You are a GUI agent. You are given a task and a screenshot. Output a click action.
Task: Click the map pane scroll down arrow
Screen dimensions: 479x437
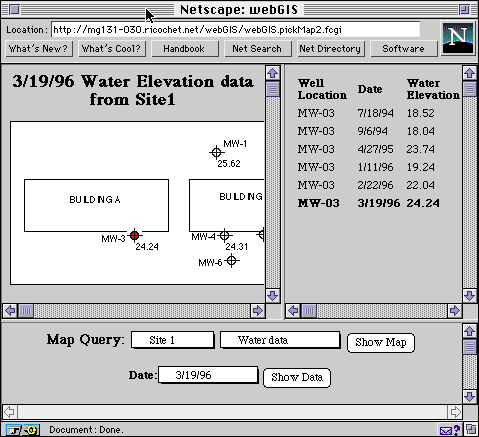tap(273, 295)
